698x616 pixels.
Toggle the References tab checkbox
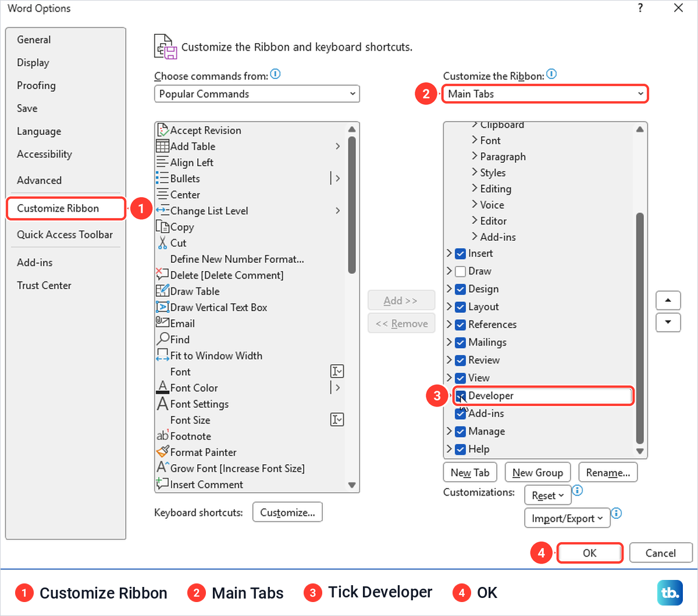tap(460, 325)
